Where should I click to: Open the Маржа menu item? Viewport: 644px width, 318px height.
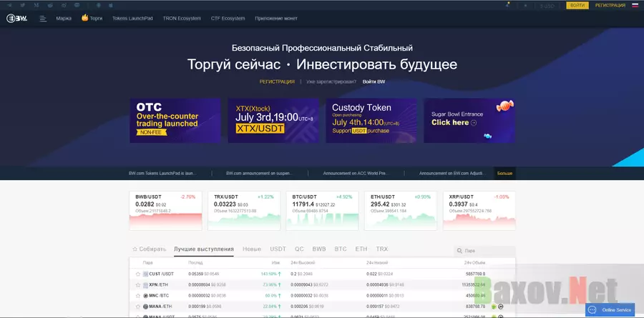coord(64,19)
